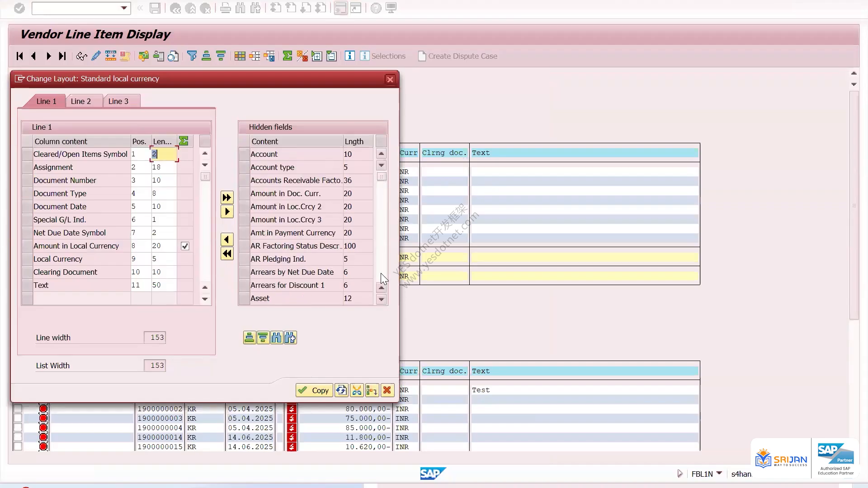Open the command field dropdown
The height and width of the screenshot is (488, 868).
(124, 8)
